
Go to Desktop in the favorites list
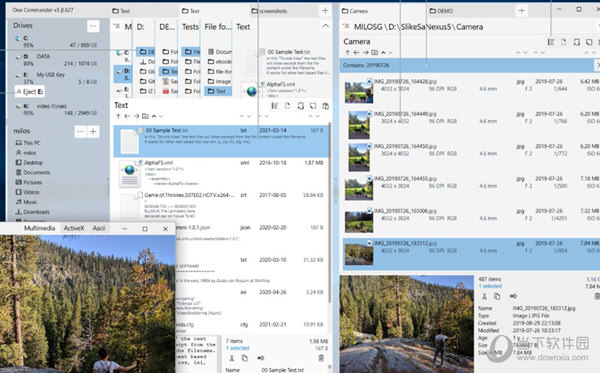pyautogui.click(x=29, y=163)
